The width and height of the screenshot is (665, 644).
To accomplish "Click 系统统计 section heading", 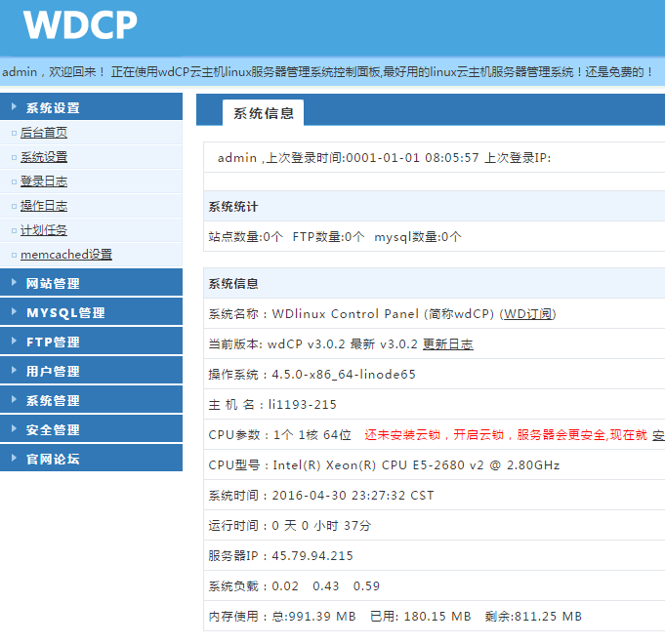I will [232, 207].
